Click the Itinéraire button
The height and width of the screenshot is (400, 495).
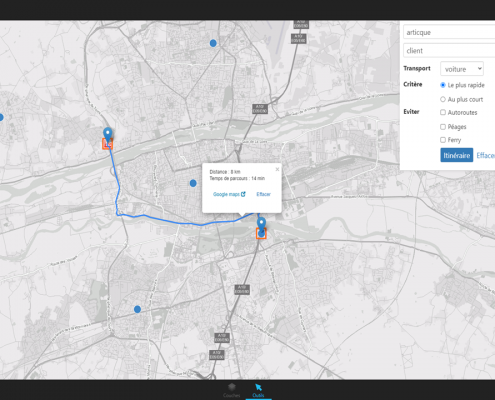[457, 155]
